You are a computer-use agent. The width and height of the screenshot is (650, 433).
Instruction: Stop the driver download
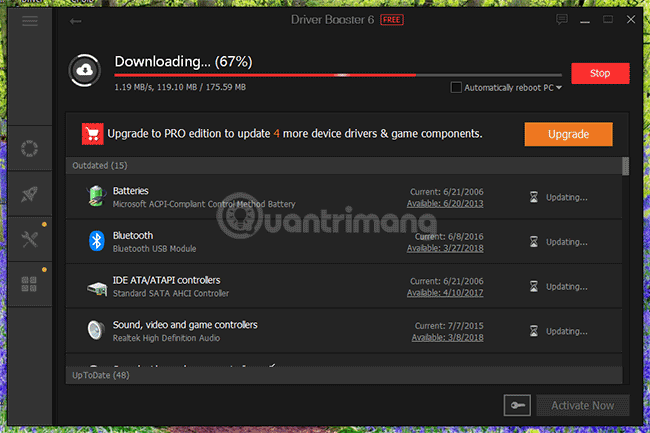pyautogui.click(x=600, y=73)
